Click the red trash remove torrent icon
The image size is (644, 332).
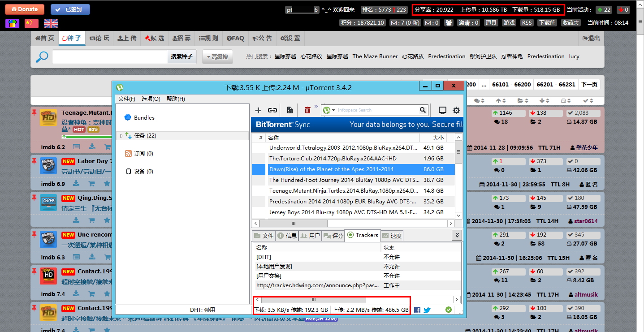tap(307, 110)
